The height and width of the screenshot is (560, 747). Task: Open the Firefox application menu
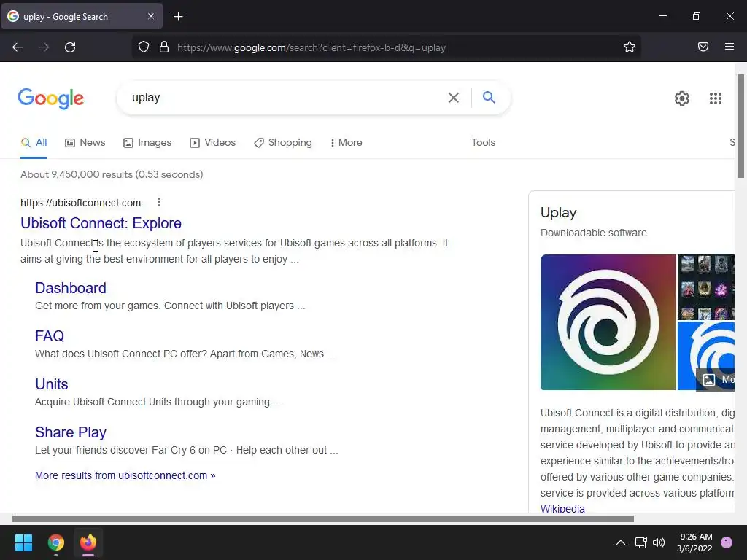point(729,47)
